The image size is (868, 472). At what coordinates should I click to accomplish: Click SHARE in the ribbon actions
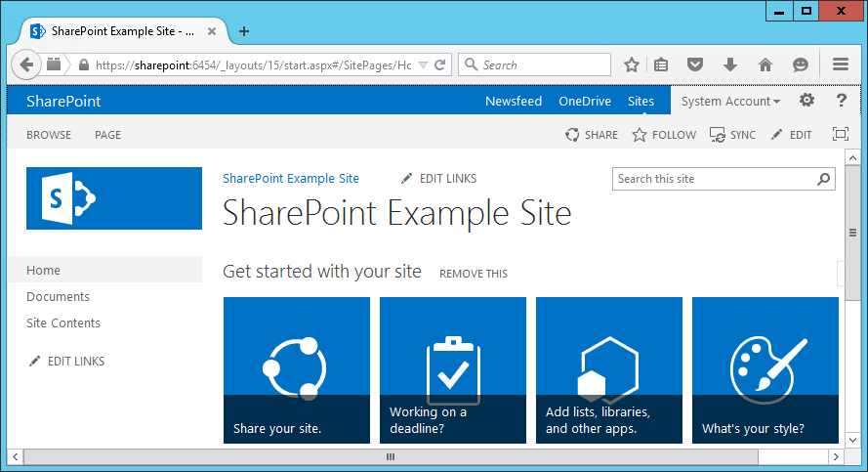click(x=592, y=135)
